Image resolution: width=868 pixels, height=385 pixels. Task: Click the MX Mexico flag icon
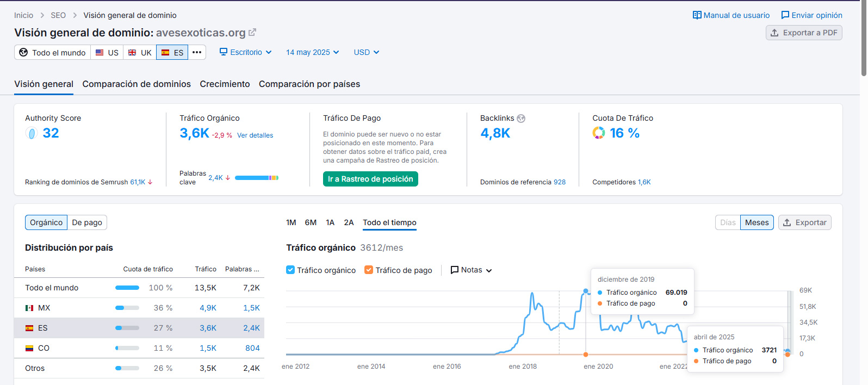click(x=29, y=308)
